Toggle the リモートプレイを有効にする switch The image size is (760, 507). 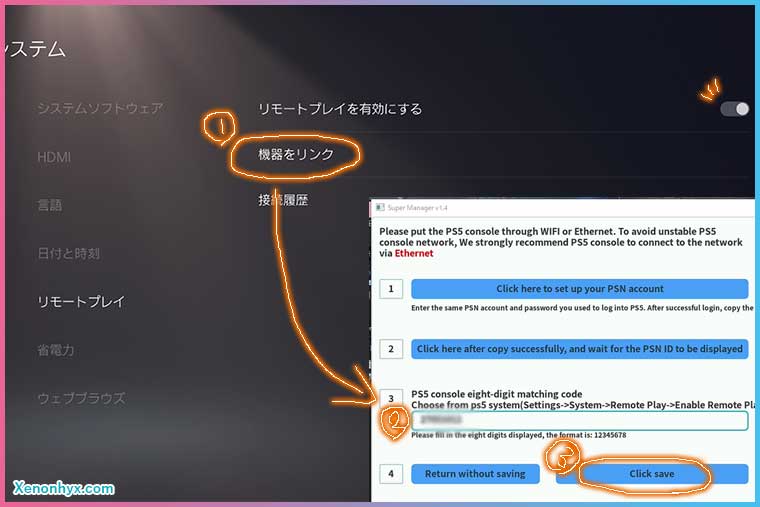734,109
